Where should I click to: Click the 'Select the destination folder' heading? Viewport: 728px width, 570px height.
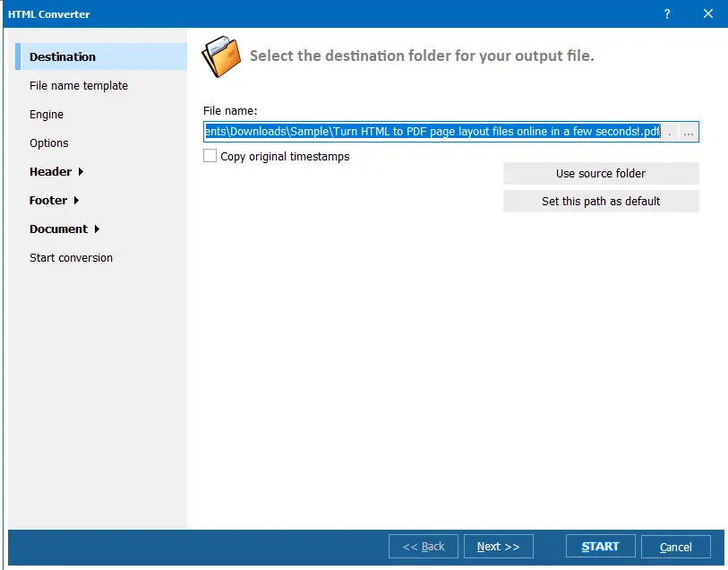click(x=422, y=56)
